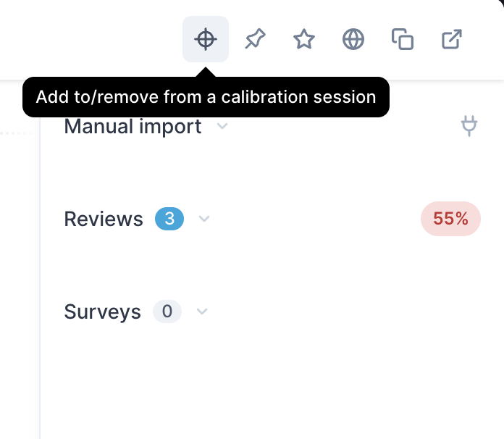Expand the Reviews section chevron
Screen dimensions: 504x439
[204, 219]
